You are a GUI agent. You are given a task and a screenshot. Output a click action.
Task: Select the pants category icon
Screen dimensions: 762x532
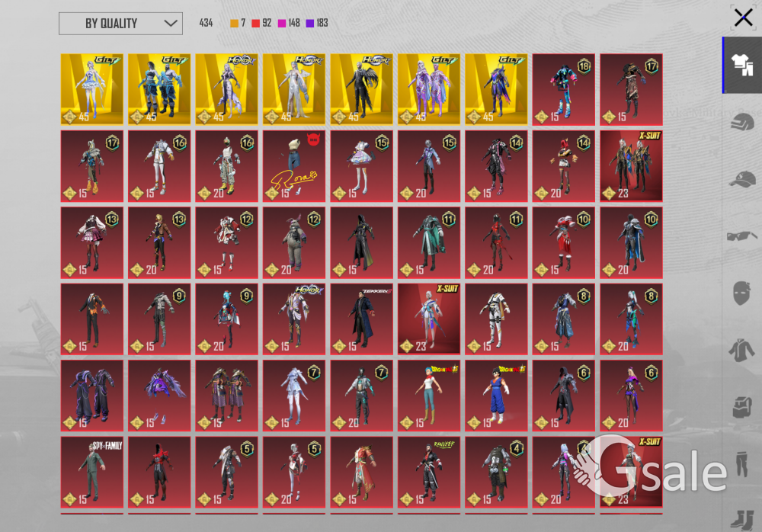click(x=742, y=463)
